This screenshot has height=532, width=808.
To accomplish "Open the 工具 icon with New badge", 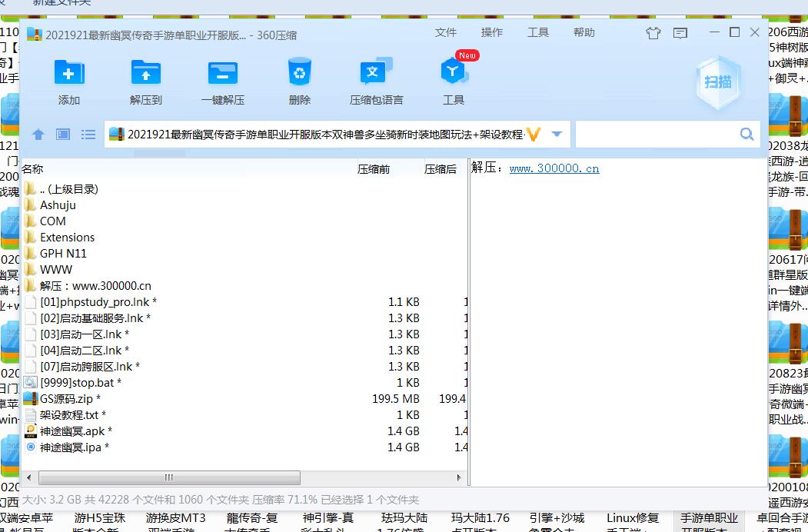I will [x=454, y=74].
